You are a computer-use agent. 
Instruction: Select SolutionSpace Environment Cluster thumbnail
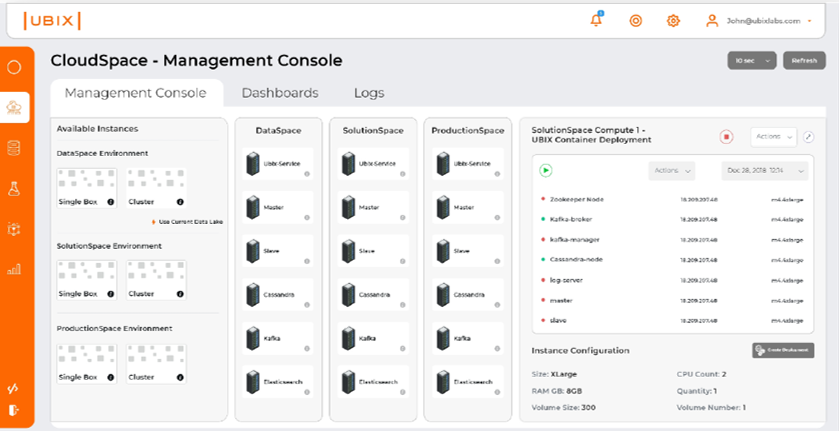156,280
